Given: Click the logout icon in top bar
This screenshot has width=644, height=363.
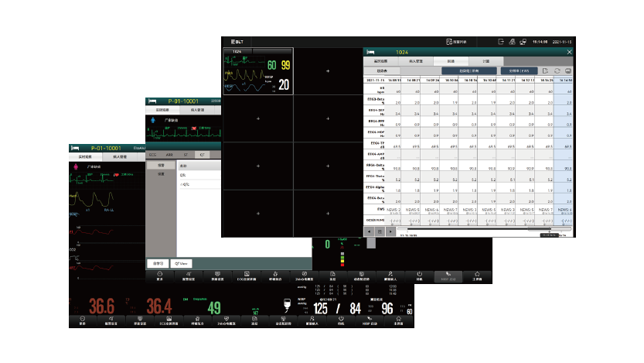Looking at the screenshot, I should [500, 41].
